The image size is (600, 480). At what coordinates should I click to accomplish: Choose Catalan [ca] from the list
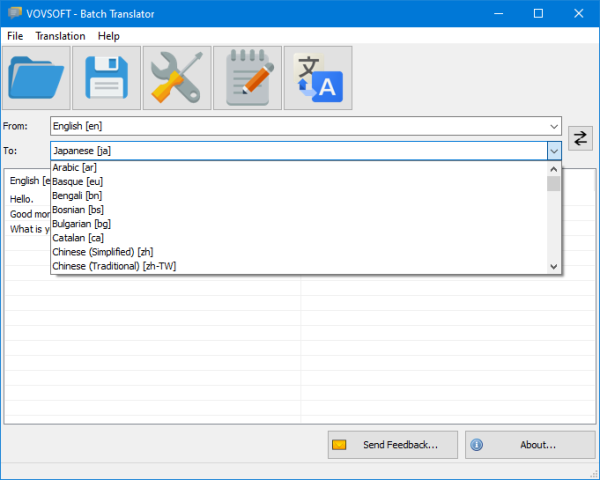coord(299,238)
